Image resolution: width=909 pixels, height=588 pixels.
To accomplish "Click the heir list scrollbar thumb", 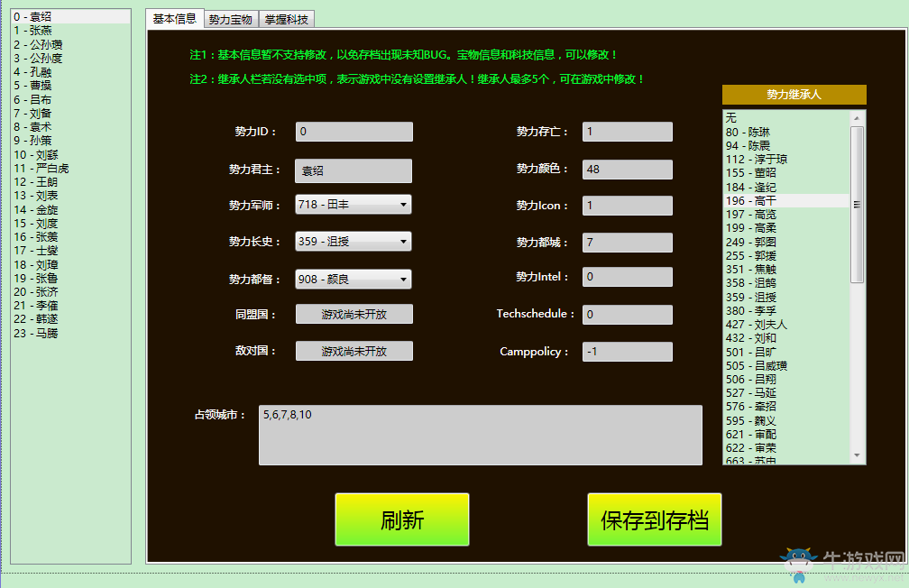I will pyautogui.click(x=857, y=204).
